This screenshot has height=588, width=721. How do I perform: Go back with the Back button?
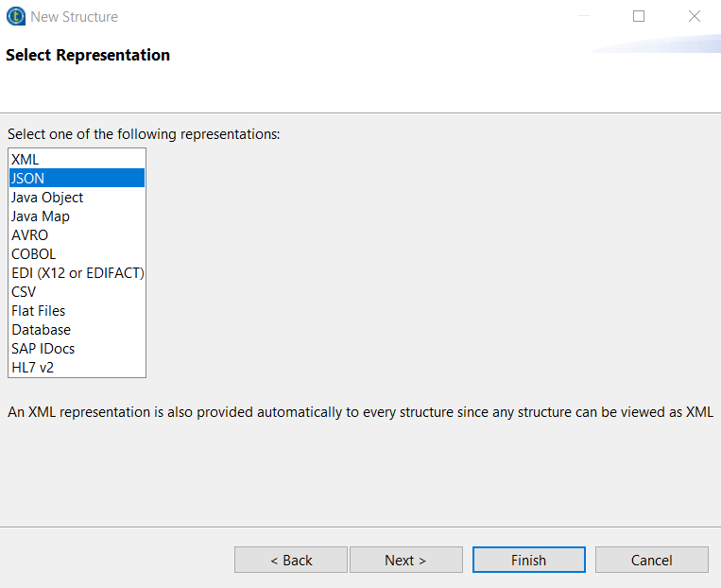[x=291, y=560]
